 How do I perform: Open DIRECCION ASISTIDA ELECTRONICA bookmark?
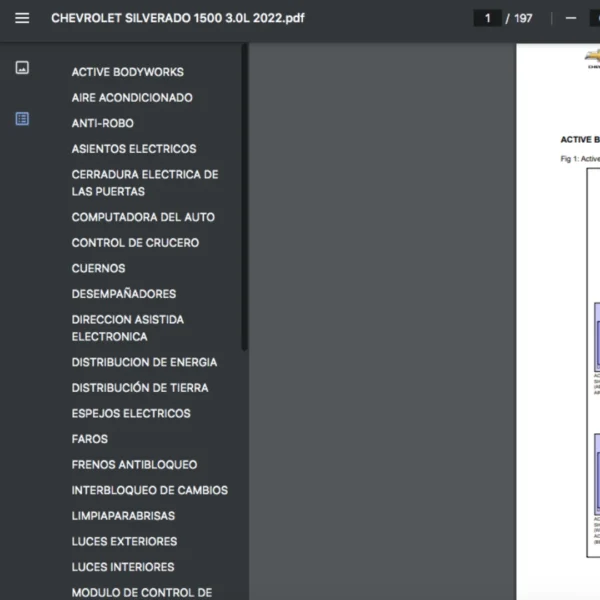click(x=127, y=328)
